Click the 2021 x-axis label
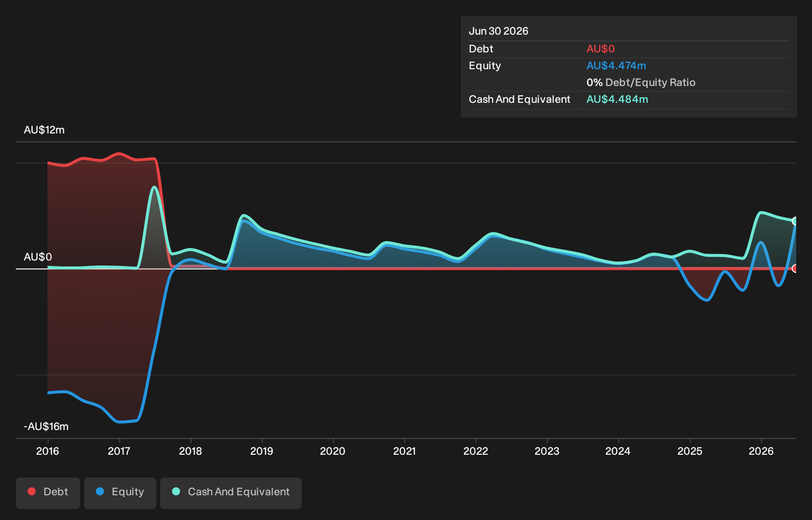 point(405,451)
